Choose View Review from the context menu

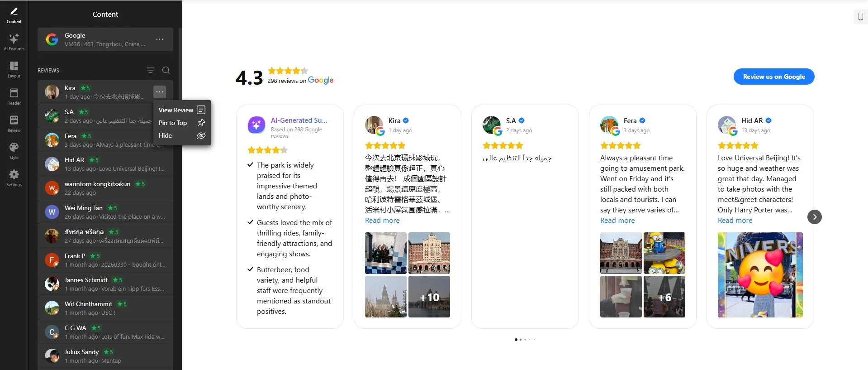pyautogui.click(x=182, y=110)
